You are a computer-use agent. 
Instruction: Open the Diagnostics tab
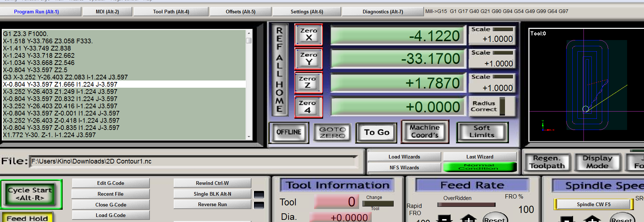[383, 12]
